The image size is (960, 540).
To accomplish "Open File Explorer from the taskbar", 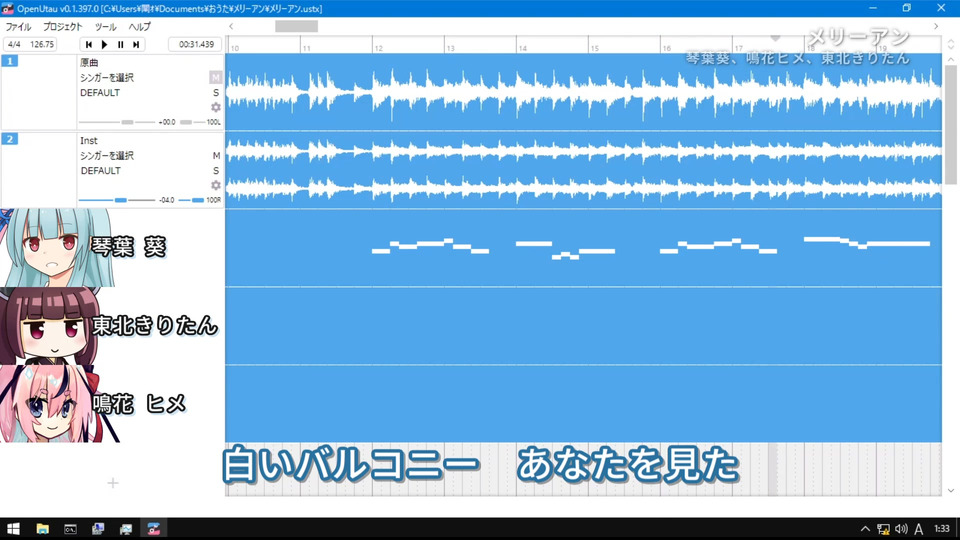I will pos(42,528).
